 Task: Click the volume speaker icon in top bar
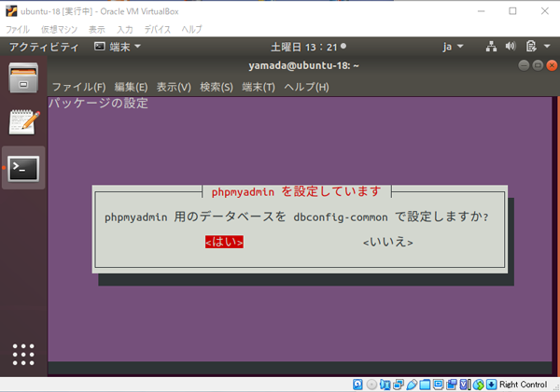pyautogui.click(x=511, y=46)
